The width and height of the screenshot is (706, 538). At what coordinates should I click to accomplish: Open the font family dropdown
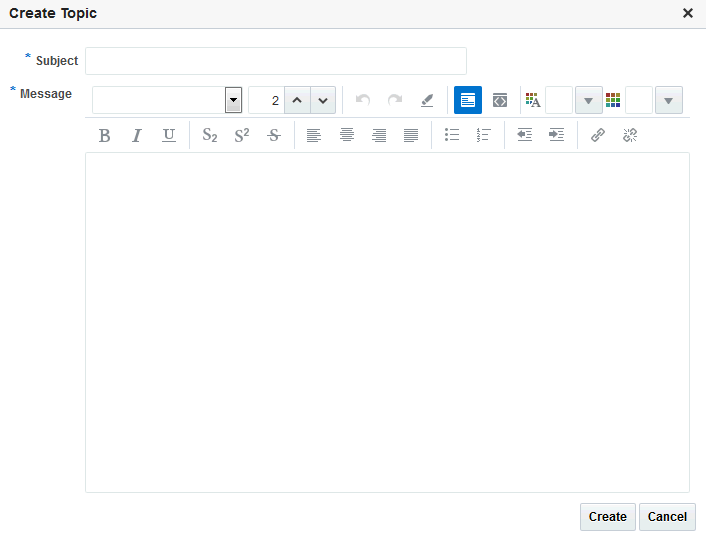pyautogui.click(x=233, y=100)
